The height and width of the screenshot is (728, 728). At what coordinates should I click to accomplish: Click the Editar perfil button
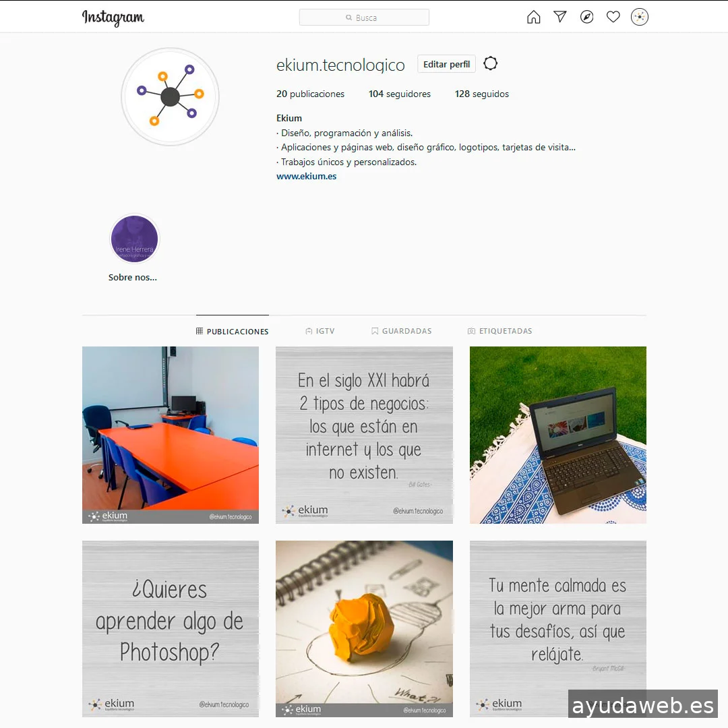(x=446, y=64)
